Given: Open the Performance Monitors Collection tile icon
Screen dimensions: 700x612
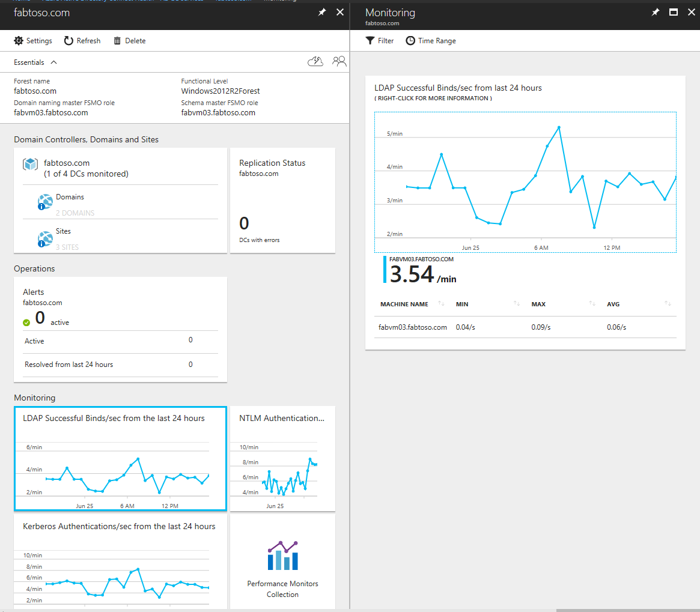Looking at the screenshot, I should [x=282, y=555].
